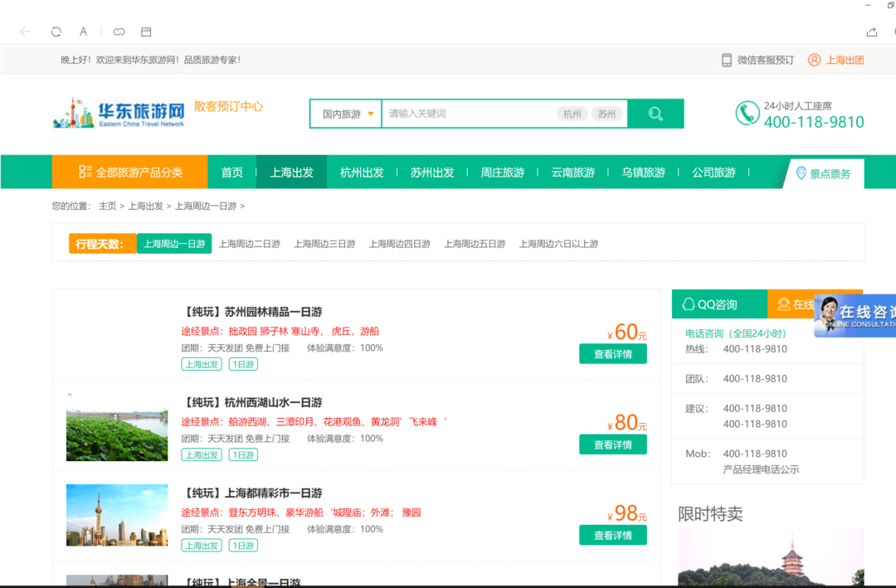Viewport: 896px width, 588px height.
Task: Click the QQ咨询 penguin icon
Action: (x=688, y=304)
